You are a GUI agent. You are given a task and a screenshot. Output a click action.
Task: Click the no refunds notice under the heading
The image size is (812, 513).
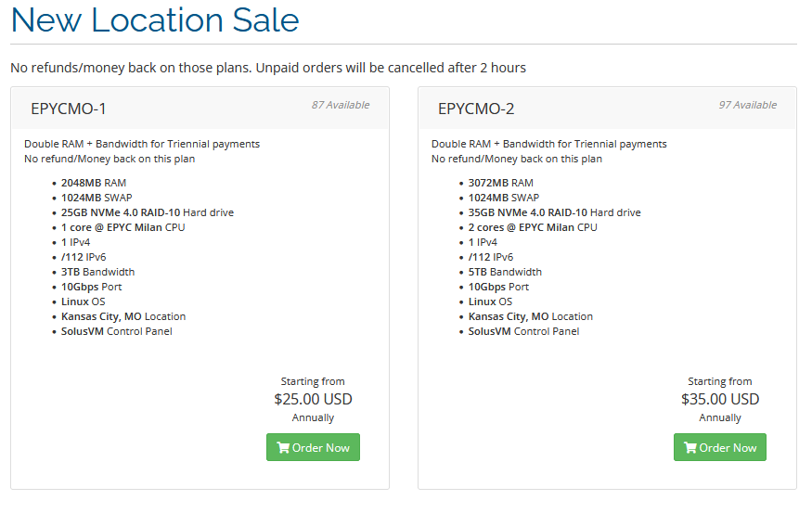coord(268,68)
